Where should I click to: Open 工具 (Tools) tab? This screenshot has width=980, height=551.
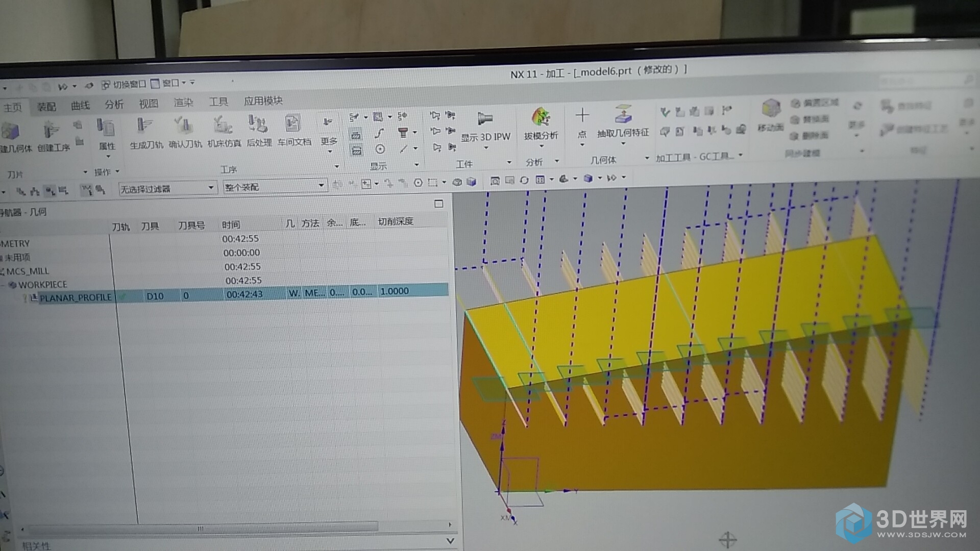coord(218,102)
